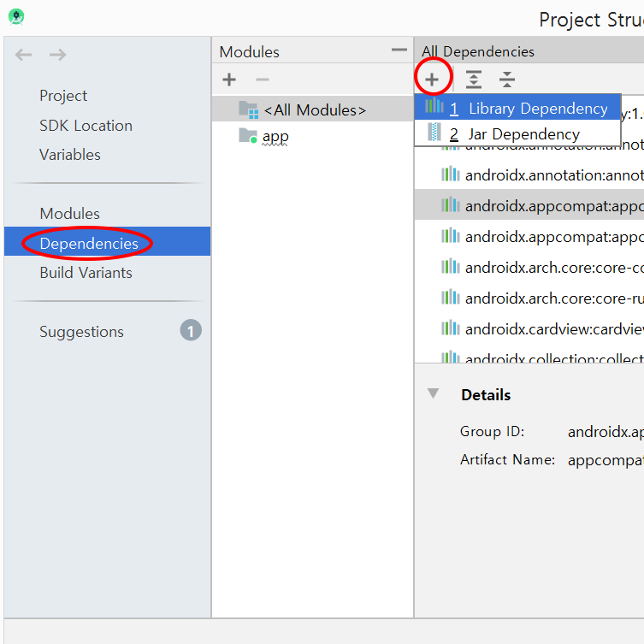644x644 pixels.
Task: Collapse all dependencies icon
Action: (507, 80)
